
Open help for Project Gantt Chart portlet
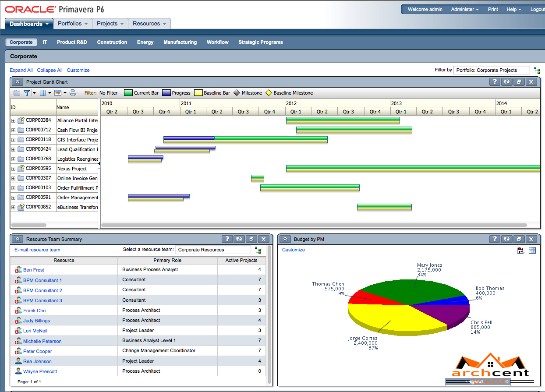coord(495,82)
